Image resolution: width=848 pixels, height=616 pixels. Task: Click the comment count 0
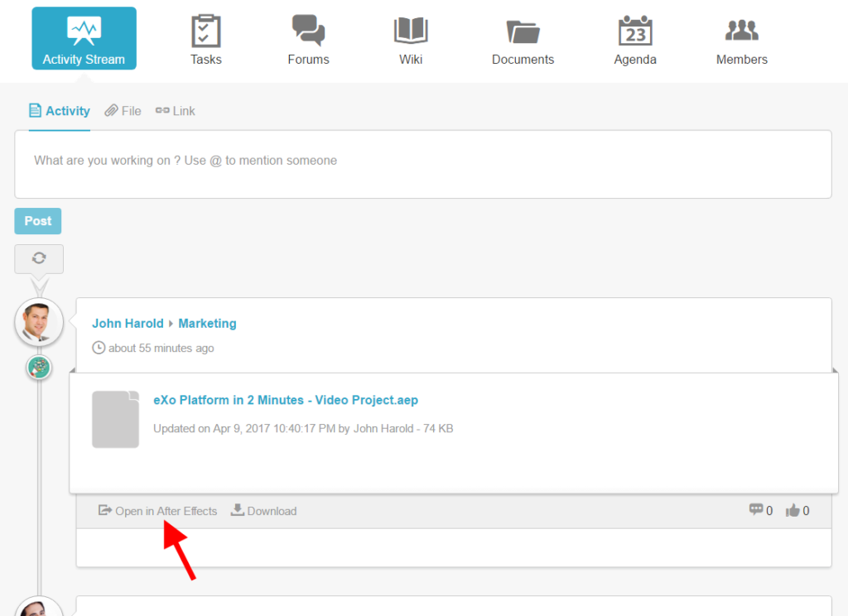(x=769, y=511)
